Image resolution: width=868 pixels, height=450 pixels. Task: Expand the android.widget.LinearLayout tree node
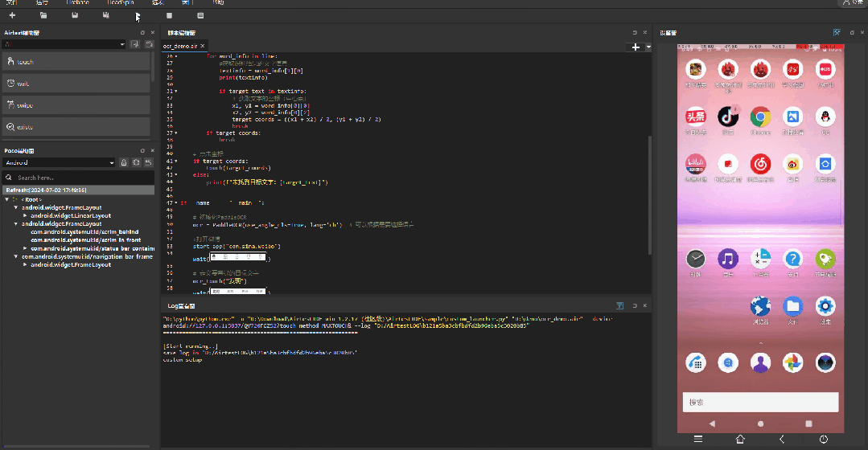click(25, 215)
